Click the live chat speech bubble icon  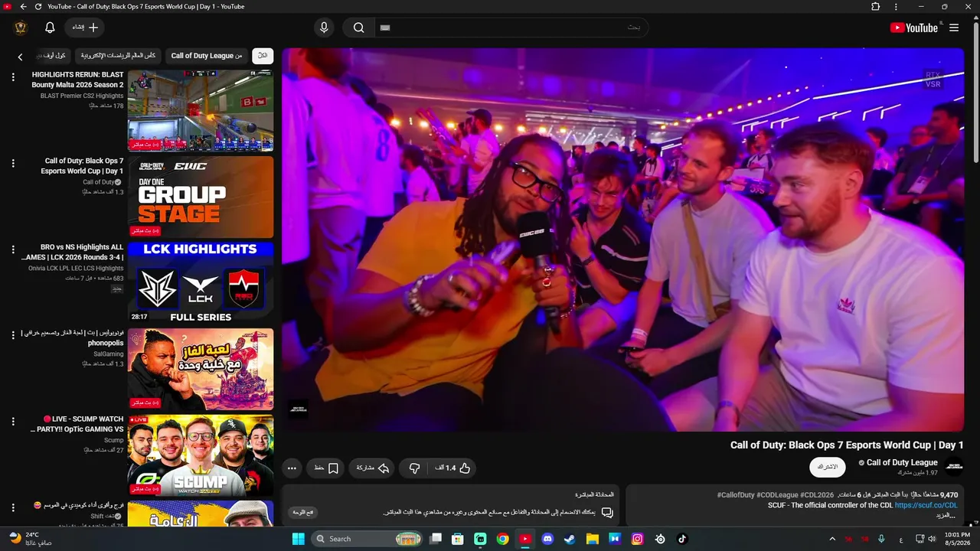pyautogui.click(x=607, y=512)
